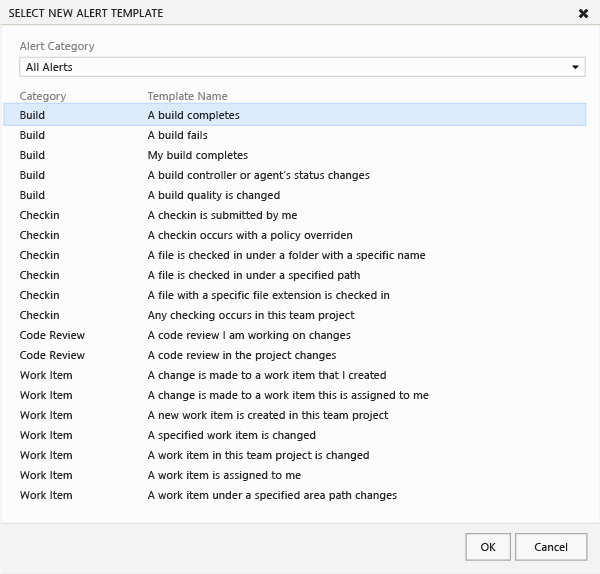Select 'A code review in the project changes'
600x574 pixels.
[x=295, y=355]
